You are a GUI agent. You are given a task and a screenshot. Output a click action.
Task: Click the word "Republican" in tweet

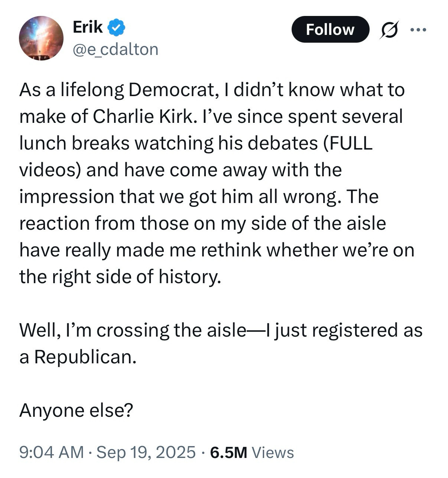[x=83, y=357]
